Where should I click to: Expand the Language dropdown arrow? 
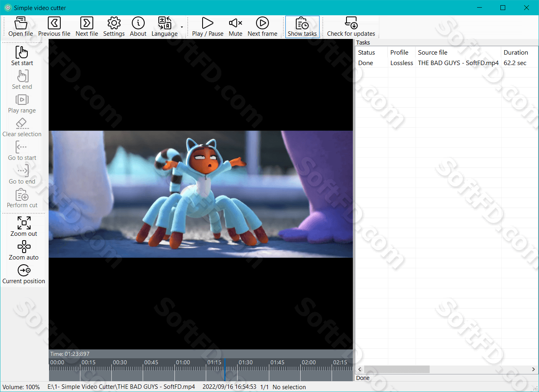click(182, 27)
